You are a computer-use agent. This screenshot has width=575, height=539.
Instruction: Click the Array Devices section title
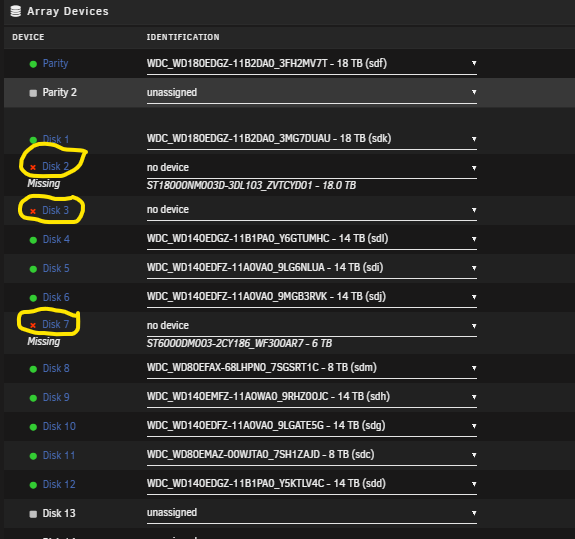coord(68,11)
